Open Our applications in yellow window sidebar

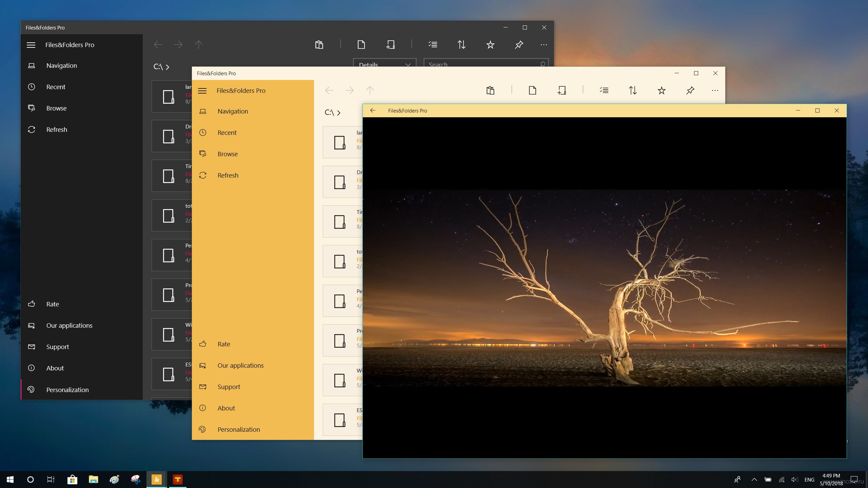coord(253,365)
